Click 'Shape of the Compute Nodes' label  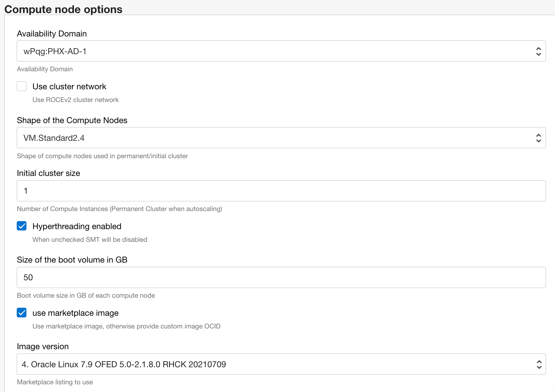pos(72,120)
